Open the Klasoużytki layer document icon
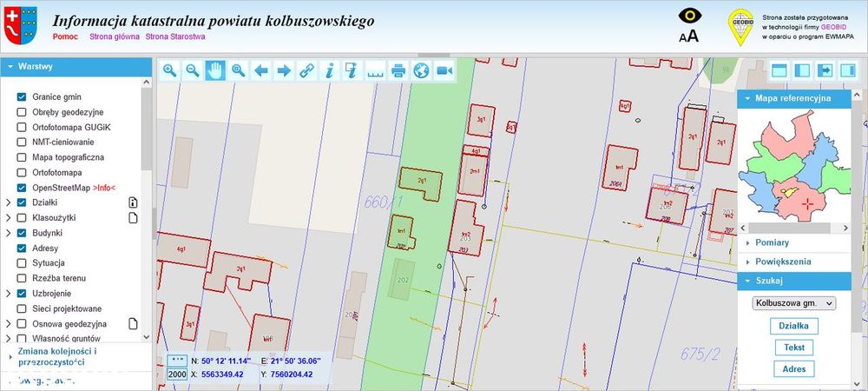The height and width of the screenshot is (391, 868). (133, 217)
